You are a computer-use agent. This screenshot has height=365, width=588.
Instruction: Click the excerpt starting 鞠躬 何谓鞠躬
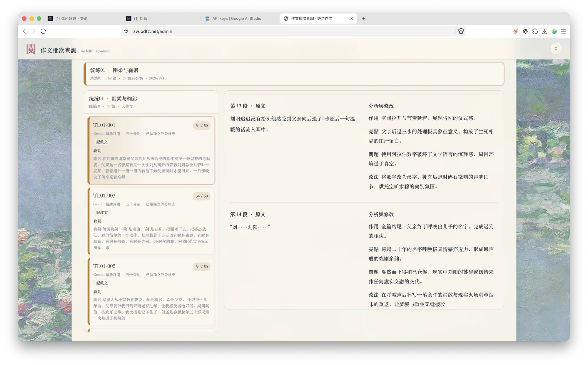(x=151, y=238)
